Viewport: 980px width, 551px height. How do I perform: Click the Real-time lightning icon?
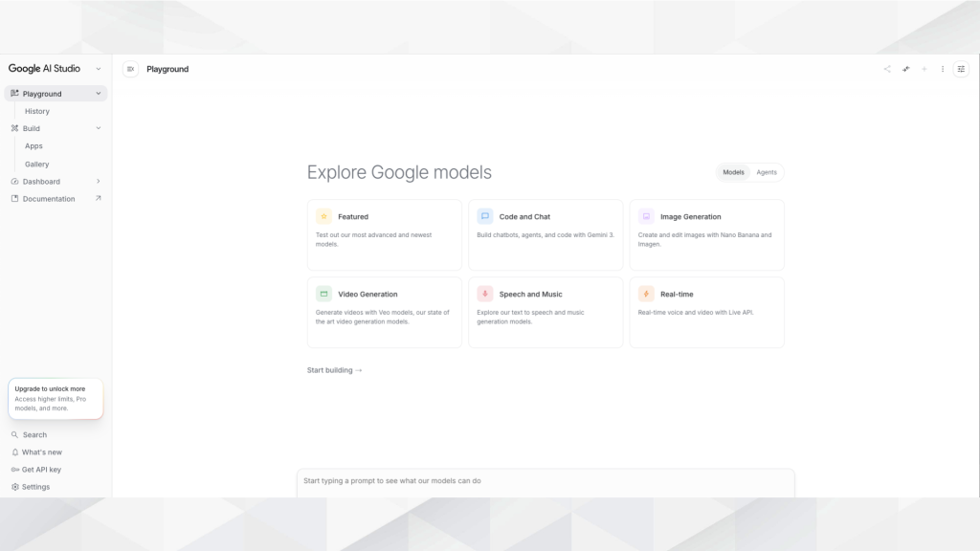tap(646, 294)
